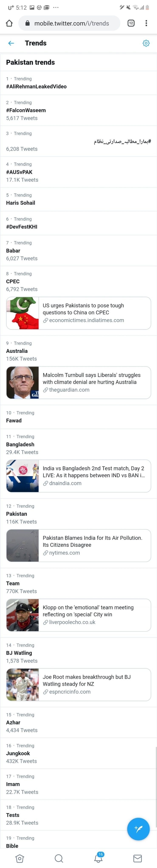Open the search tab in bottom bar
The image size is (157, 868).
(x=59, y=858)
